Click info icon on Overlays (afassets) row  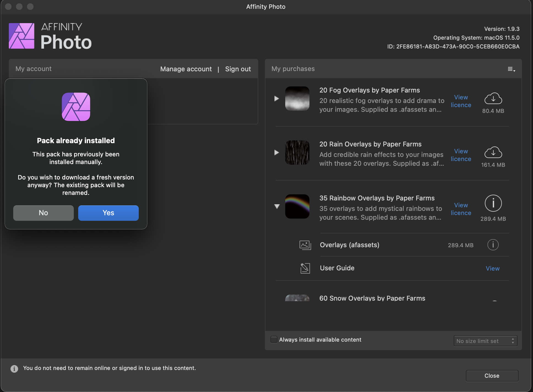(x=493, y=245)
